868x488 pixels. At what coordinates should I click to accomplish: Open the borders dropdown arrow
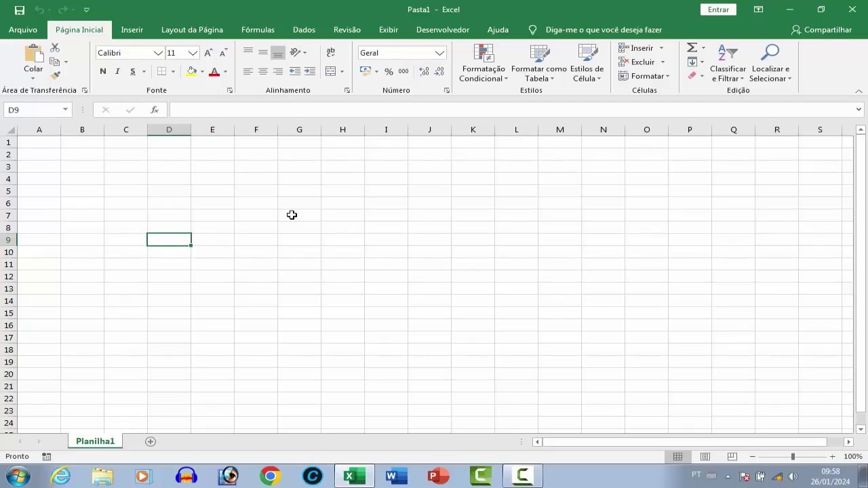(173, 72)
